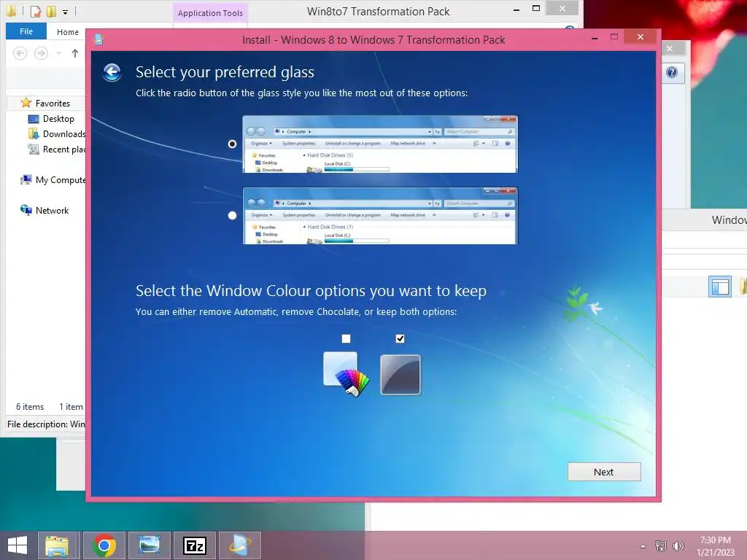This screenshot has width=747, height=560.
Task: Select the second glass style radio button
Action: (232, 216)
